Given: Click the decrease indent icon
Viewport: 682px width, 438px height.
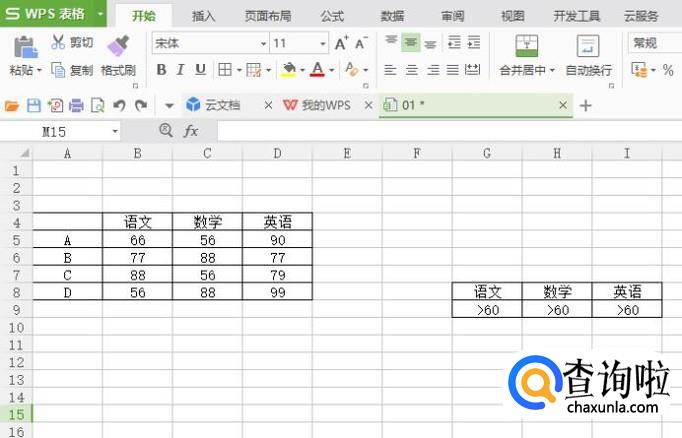Looking at the screenshot, I should point(454,43).
